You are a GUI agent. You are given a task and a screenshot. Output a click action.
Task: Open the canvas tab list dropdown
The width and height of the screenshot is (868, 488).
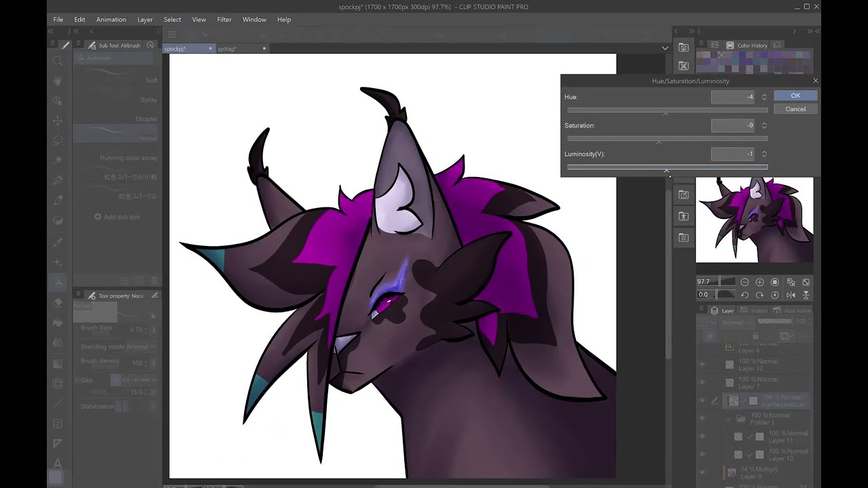coord(665,48)
